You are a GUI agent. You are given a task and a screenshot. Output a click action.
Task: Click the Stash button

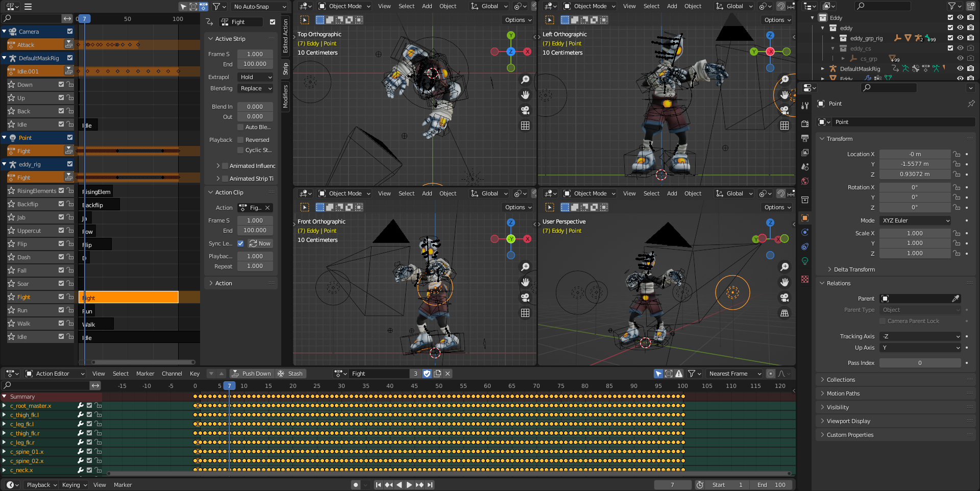(x=290, y=374)
